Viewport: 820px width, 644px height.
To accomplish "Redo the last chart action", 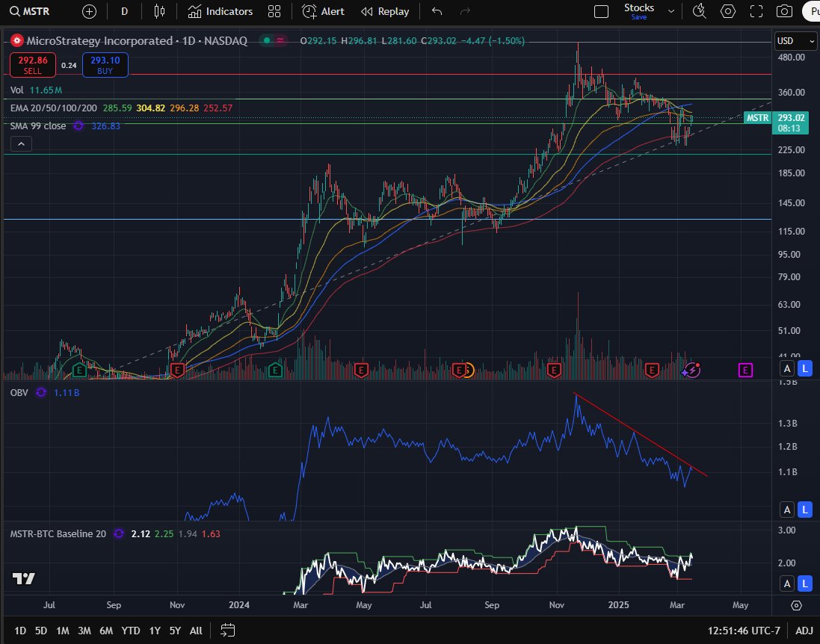I will pos(465,11).
